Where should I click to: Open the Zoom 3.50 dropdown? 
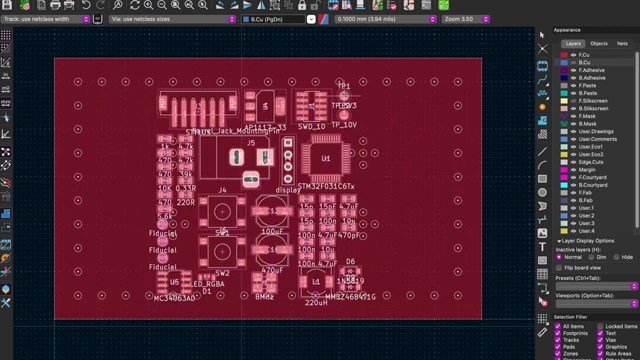(x=465, y=19)
